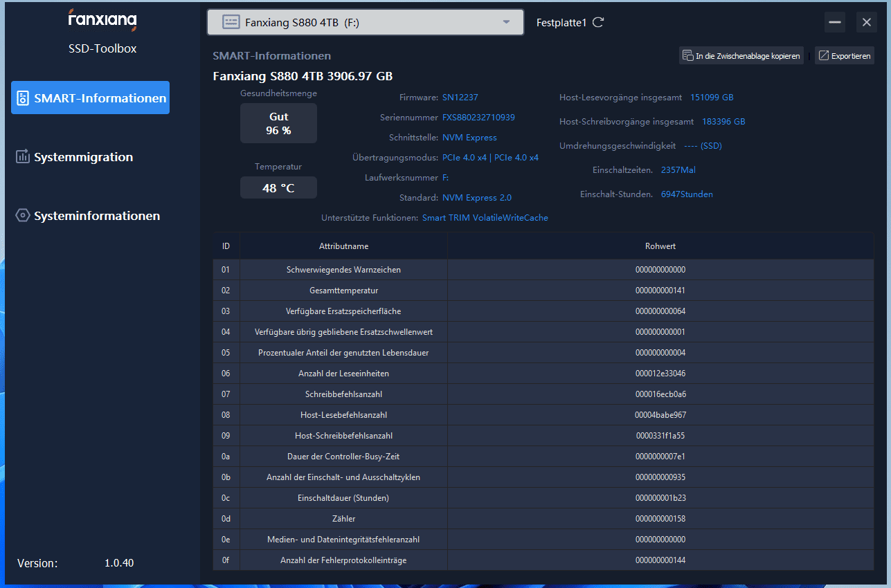The height and width of the screenshot is (588, 891).
Task: Click raw value 000000000935
Action: (x=660, y=477)
